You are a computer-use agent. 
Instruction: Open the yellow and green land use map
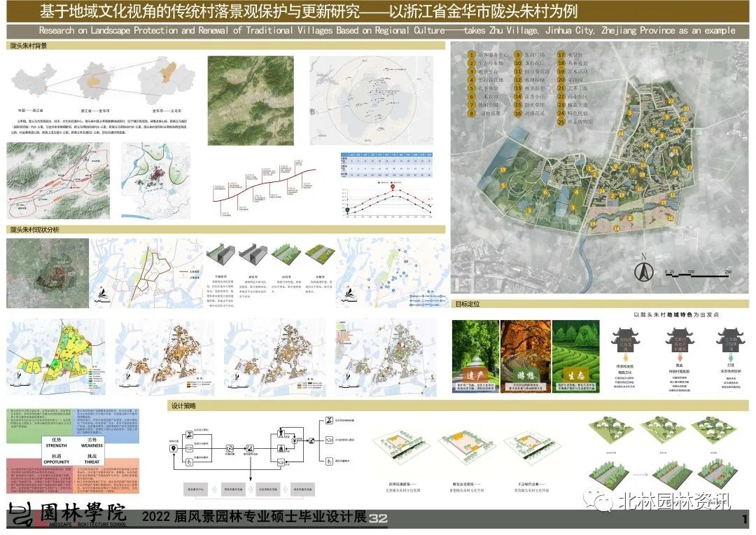56,357
